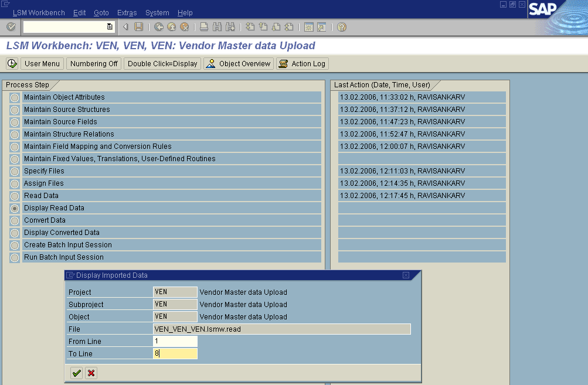Confirm dialog with green checkmark
588x385 pixels.
click(x=76, y=373)
